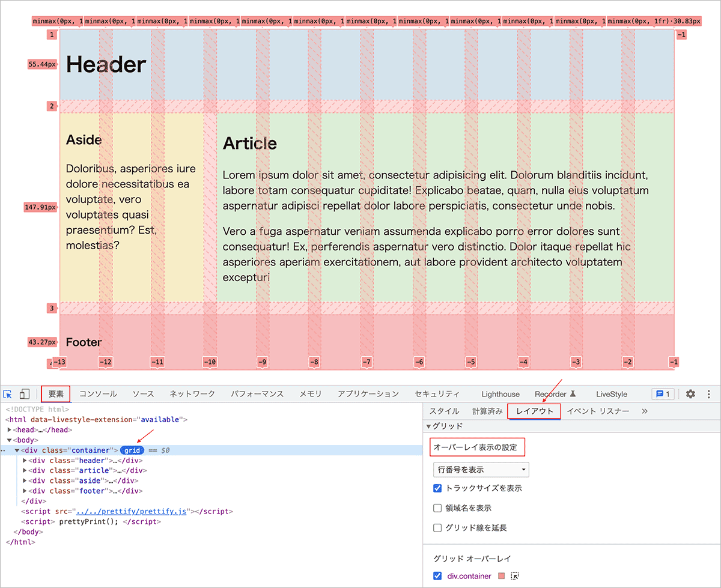The height and width of the screenshot is (588, 721).
Task: Enable the 領域名を表示 checkbox
Action: pyautogui.click(x=437, y=508)
